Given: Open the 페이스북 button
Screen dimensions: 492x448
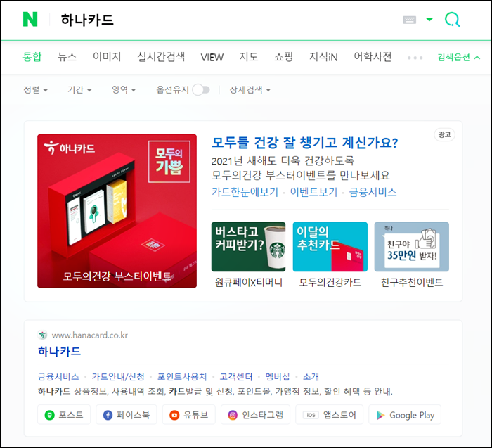Looking at the screenshot, I should click(126, 415).
